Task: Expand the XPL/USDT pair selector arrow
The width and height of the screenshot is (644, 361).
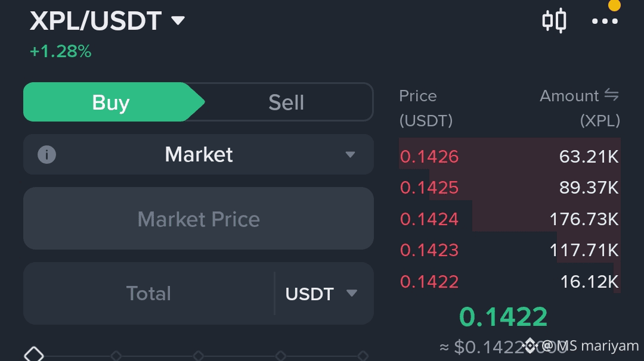Action: [178, 20]
